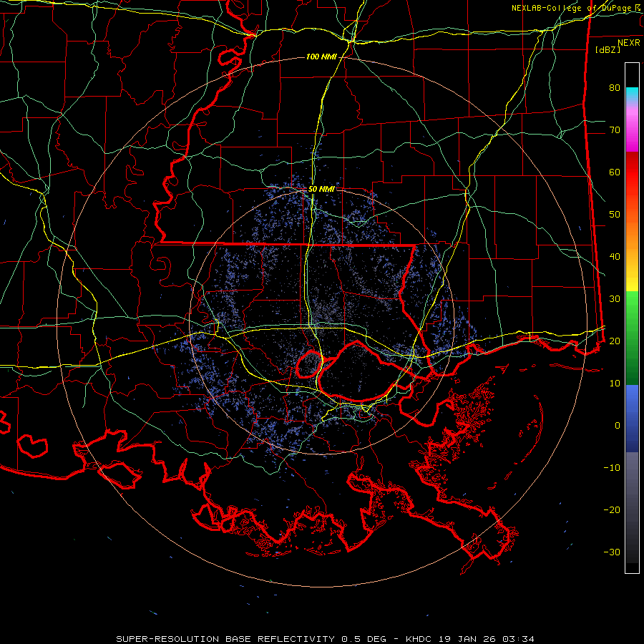644x644 pixels.
Task: Click the 20 dBZ scale value
Action: pyautogui.click(x=615, y=341)
